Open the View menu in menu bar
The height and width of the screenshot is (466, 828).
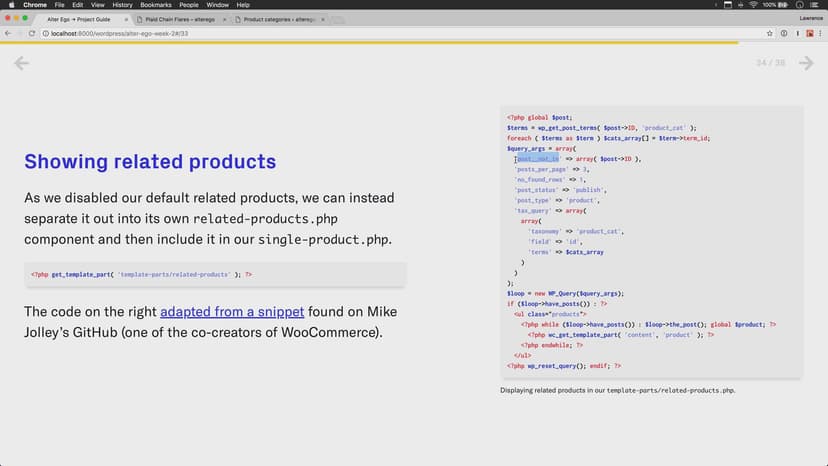tap(100, 5)
